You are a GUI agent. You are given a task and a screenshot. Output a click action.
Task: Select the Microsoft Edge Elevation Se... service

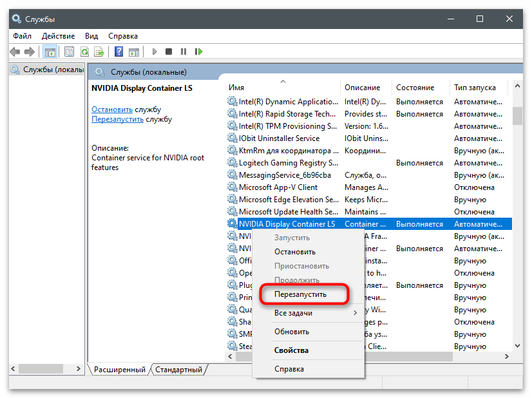tap(289, 199)
